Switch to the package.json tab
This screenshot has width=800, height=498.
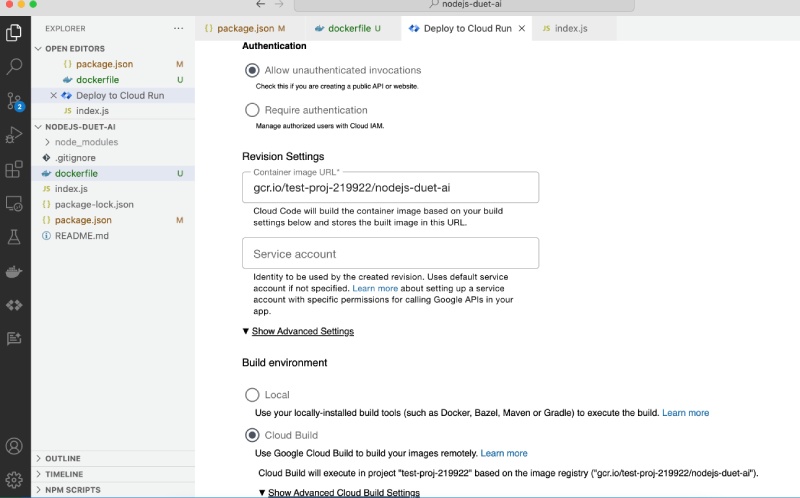tap(245, 29)
